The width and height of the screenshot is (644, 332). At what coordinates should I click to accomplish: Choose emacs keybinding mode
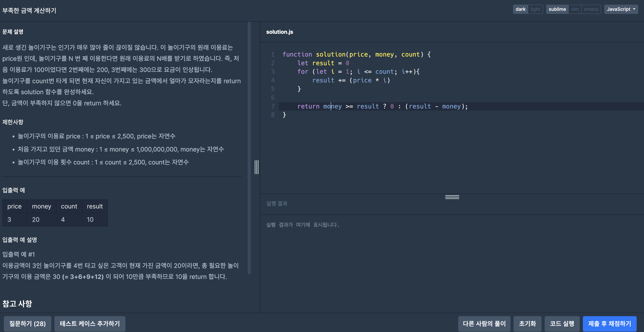click(591, 9)
